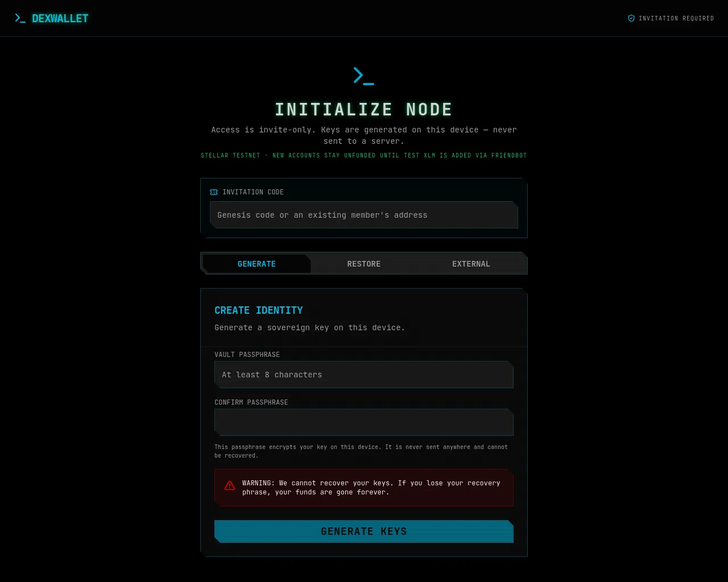This screenshot has width=728, height=582.
Task: Click the Stellar Testnet Friendbot notice text
Action: click(x=364, y=155)
